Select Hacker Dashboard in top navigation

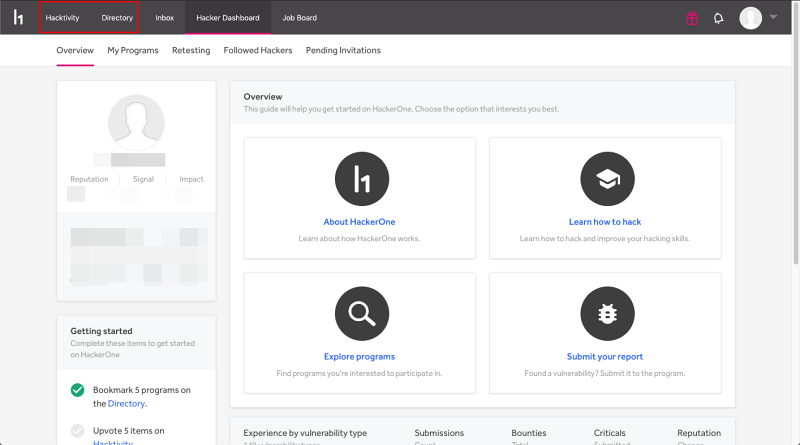(228, 18)
